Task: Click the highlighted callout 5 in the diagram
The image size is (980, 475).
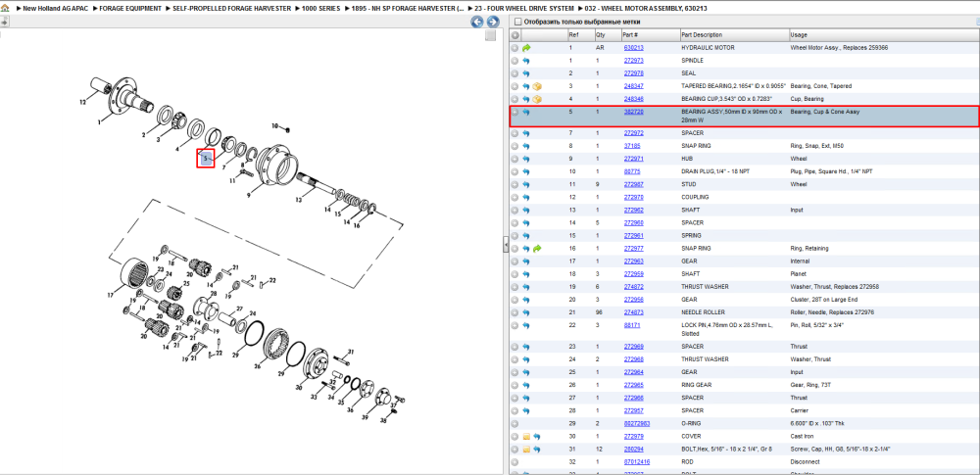Action: (x=206, y=158)
